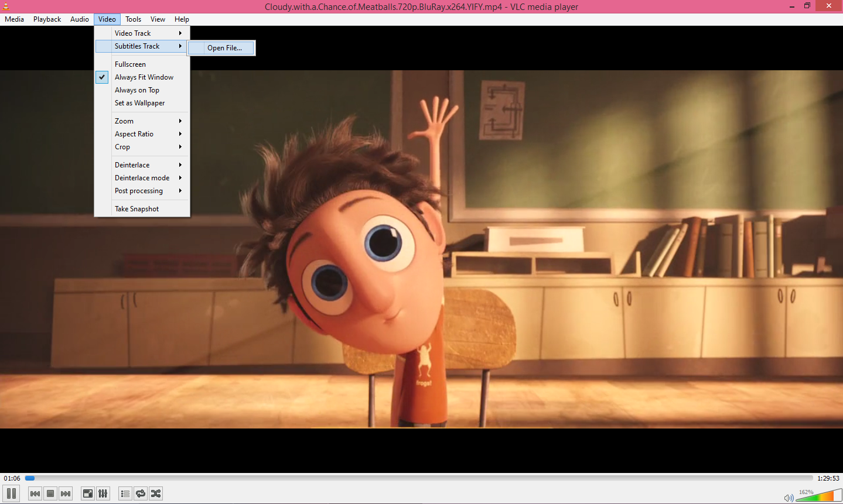Screen dimensions: 843x504
Task: Skip to next media in playlist
Action: tap(66, 493)
